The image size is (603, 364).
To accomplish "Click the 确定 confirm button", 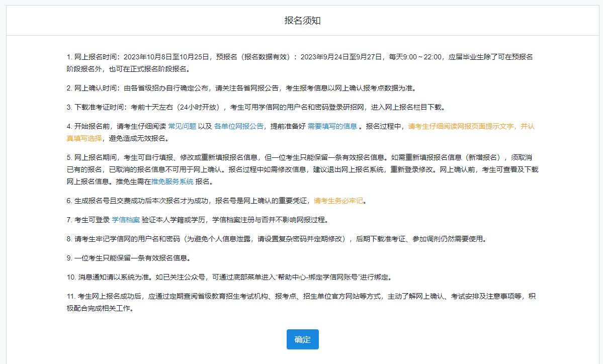I will point(302,339).
